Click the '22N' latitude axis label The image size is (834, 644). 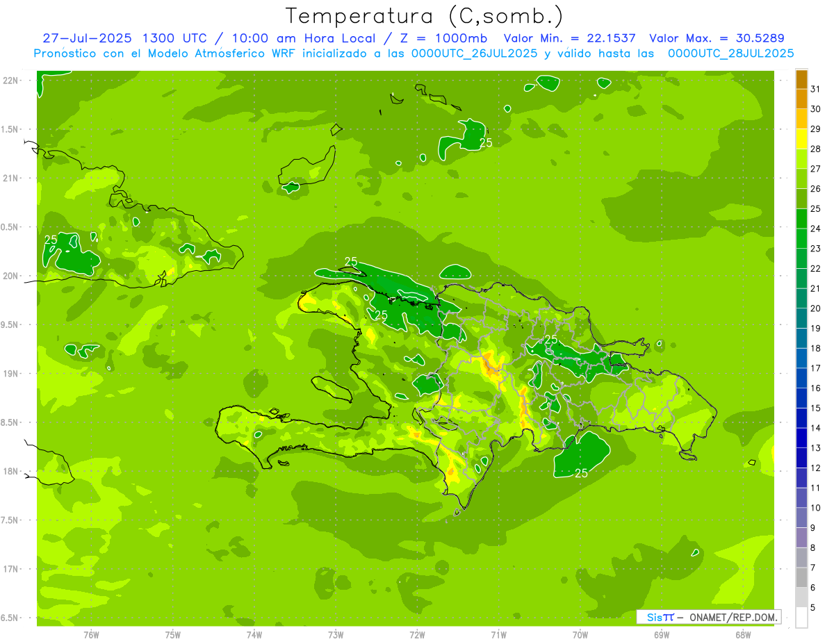pos(11,80)
